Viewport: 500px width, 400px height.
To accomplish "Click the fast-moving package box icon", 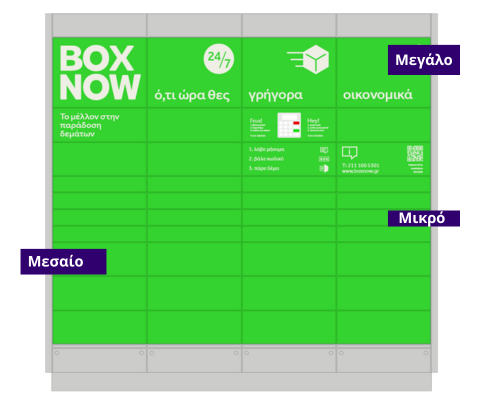I will 308,59.
